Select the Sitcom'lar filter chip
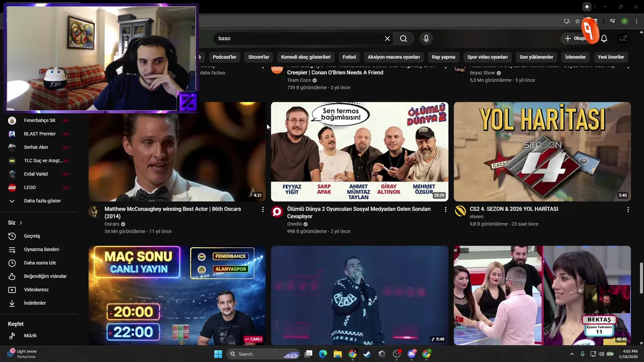Viewport: 644px width, 362px height. [x=259, y=57]
